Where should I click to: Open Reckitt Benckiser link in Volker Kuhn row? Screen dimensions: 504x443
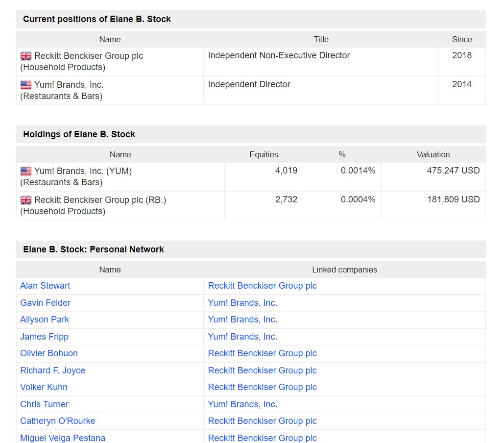(x=263, y=387)
